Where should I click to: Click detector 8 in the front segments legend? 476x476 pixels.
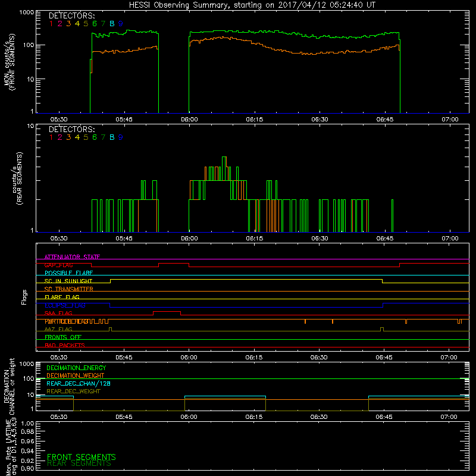[x=112, y=23]
